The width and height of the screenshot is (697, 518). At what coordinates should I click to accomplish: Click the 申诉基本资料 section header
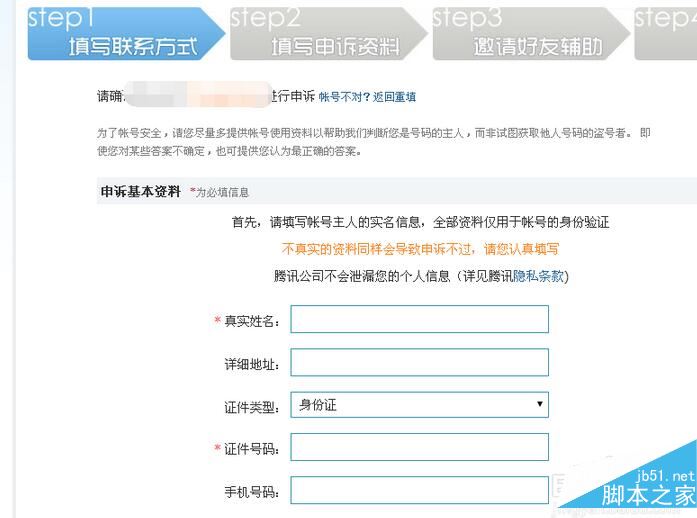pos(140,192)
